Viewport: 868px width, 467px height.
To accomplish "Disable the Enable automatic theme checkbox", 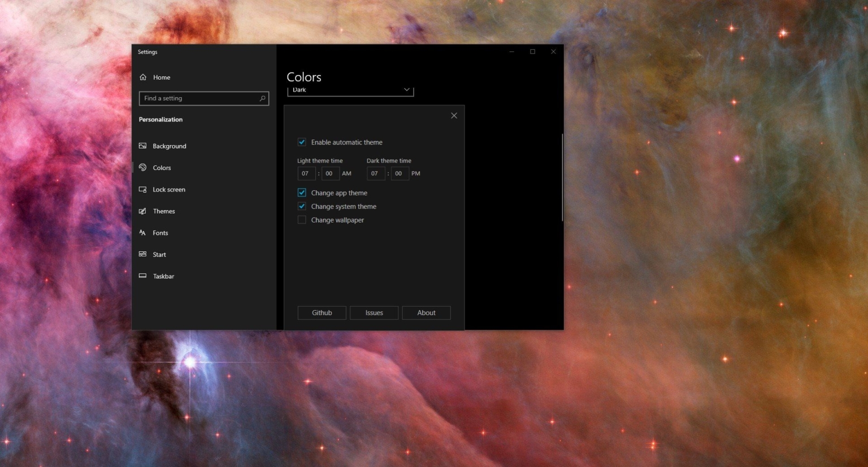I will tap(302, 142).
